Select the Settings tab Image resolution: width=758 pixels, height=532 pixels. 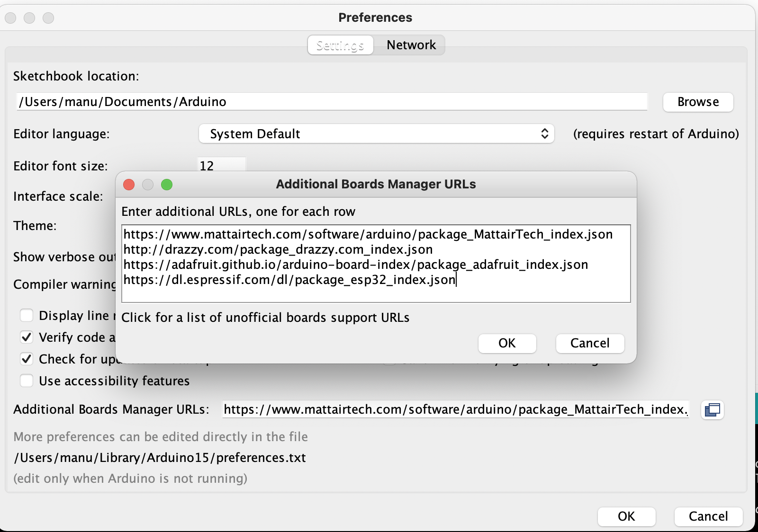click(x=340, y=45)
